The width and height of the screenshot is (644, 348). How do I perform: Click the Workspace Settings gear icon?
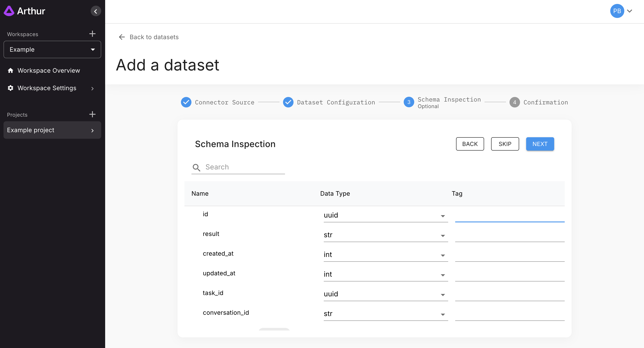click(11, 88)
